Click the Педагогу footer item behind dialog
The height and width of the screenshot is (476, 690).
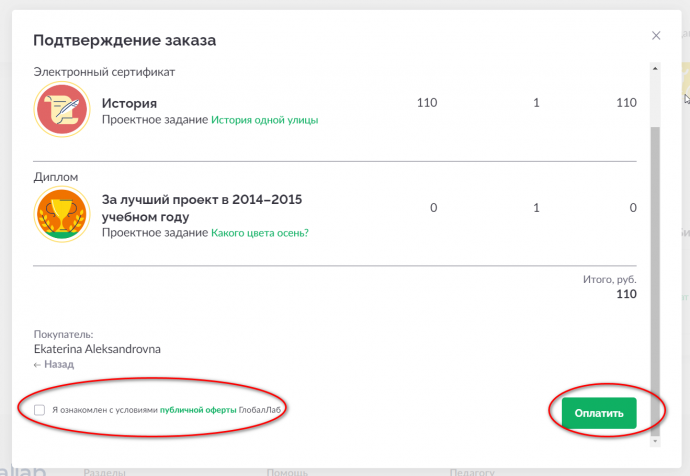click(472, 472)
